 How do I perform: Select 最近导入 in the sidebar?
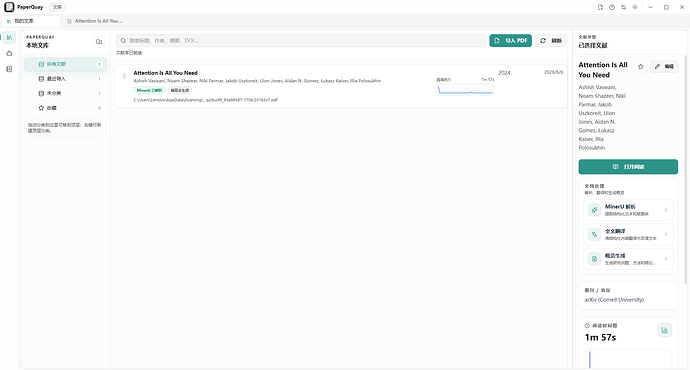pos(66,79)
